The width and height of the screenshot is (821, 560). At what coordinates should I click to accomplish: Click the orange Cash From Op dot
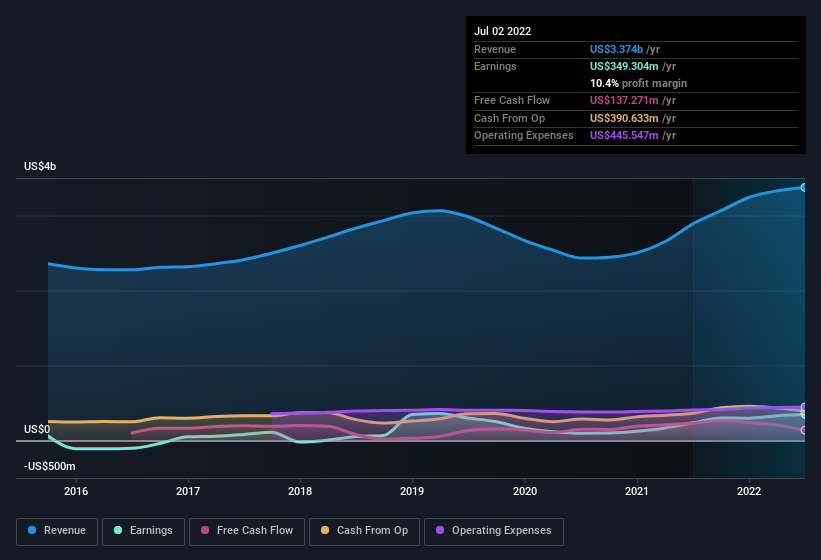click(325, 530)
